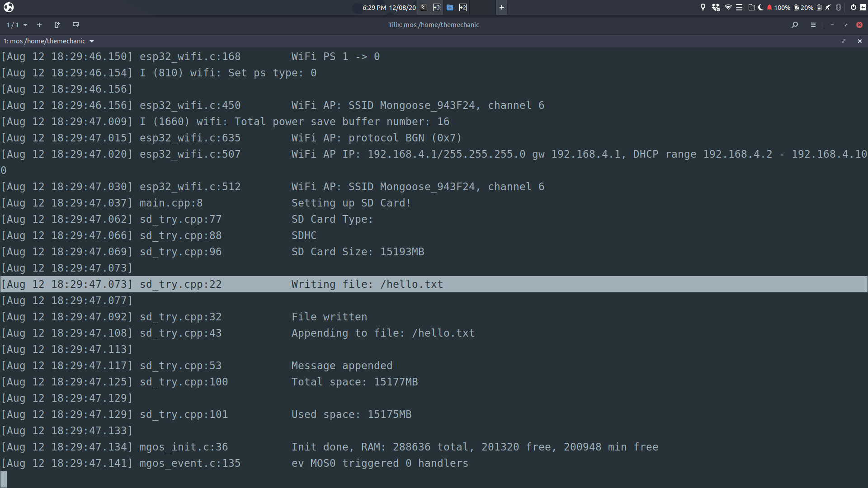Toggle night light moon icon
The image size is (868, 488).
click(x=760, y=7)
